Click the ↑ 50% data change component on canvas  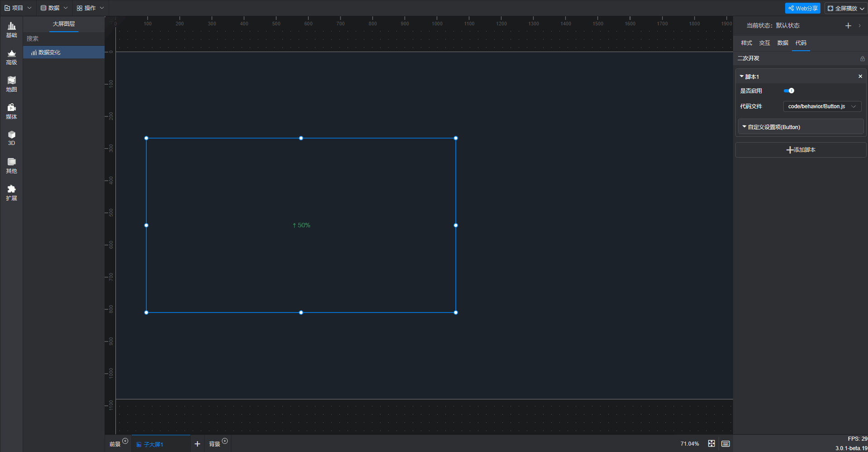(x=301, y=225)
